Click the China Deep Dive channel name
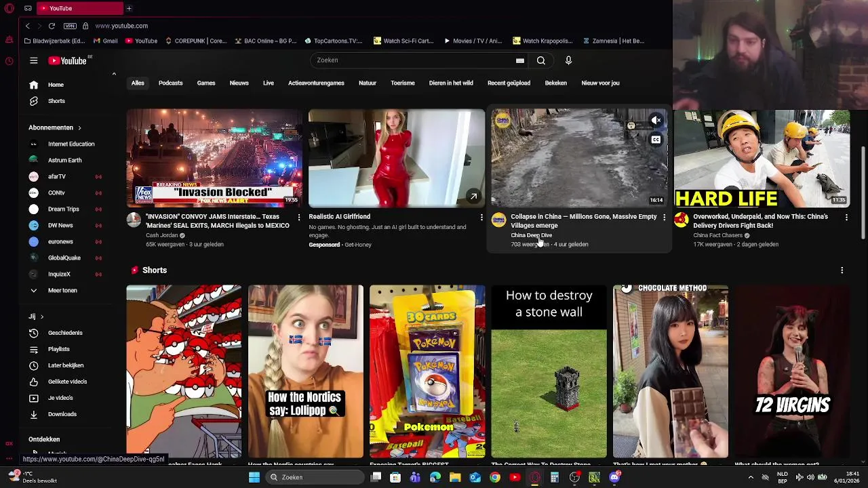This screenshot has width=868, height=488. [x=531, y=235]
